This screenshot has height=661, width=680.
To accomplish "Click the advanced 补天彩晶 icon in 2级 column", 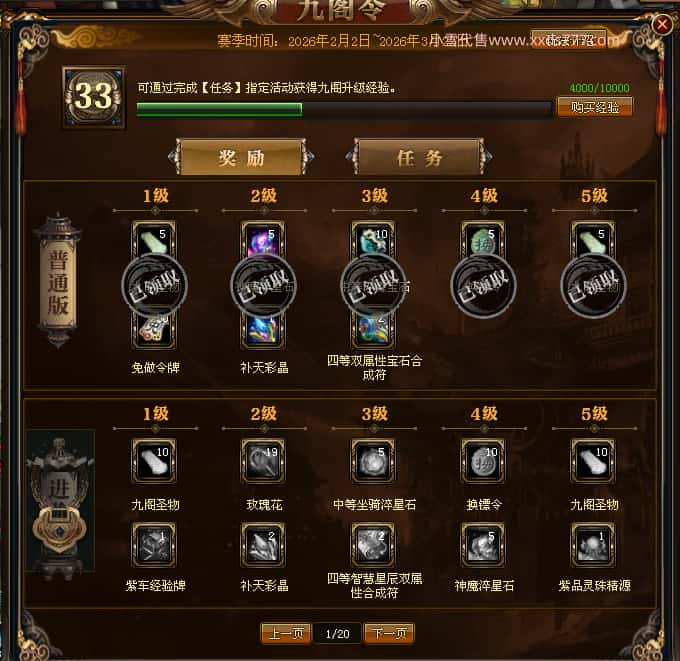I will pos(263,545).
